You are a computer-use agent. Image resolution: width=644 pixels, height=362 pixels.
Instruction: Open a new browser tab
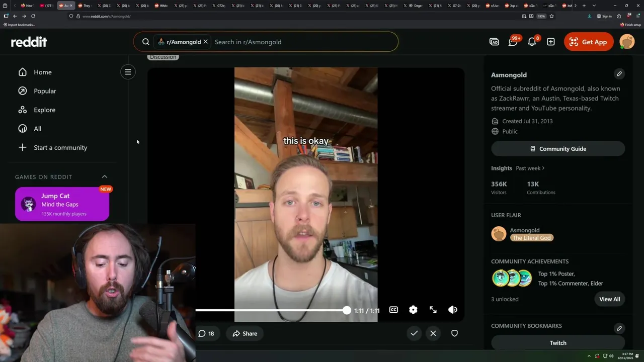(584, 6)
